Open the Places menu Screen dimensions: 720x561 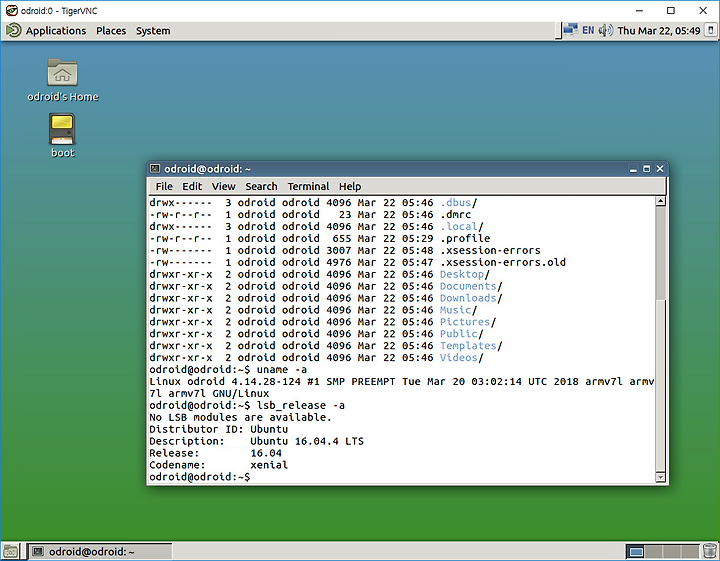click(111, 31)
